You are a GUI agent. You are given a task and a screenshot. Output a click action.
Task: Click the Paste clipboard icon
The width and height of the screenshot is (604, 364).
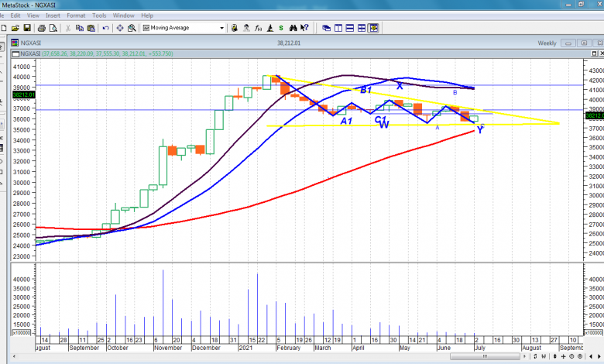click(91, 28)
